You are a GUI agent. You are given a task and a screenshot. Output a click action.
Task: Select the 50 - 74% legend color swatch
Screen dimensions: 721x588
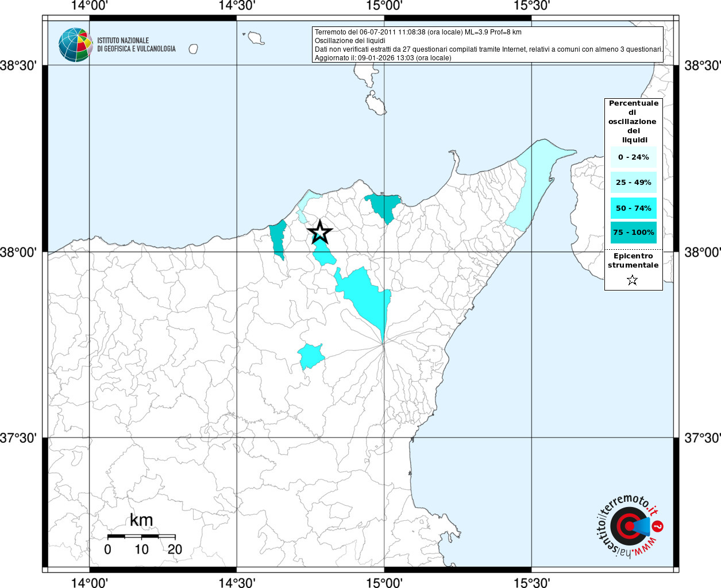pyautogui.click(x=633, y=208)
